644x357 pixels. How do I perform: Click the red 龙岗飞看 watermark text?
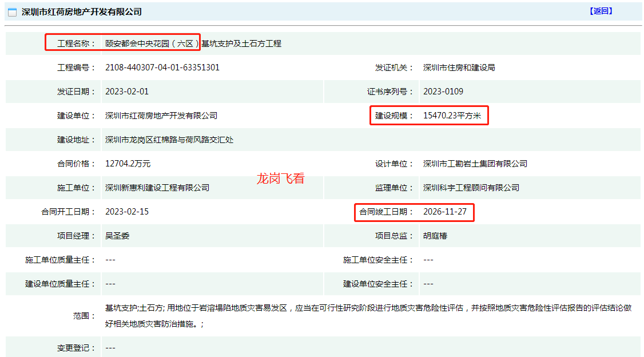[280, 178]
